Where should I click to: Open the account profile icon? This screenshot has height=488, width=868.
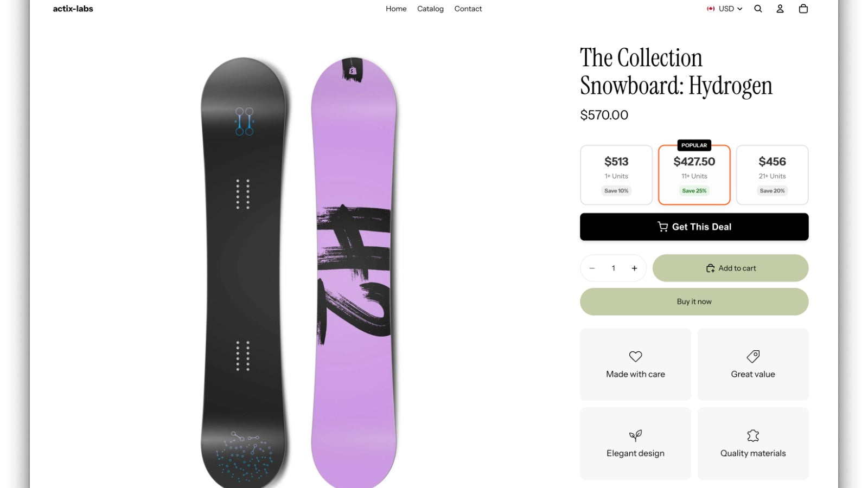pyautogui.click(x=780, y=9)
